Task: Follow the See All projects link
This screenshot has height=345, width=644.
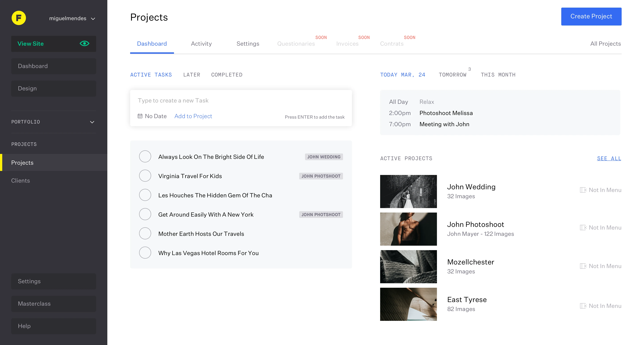Action: pyautogui.click(x=609, y=158)
